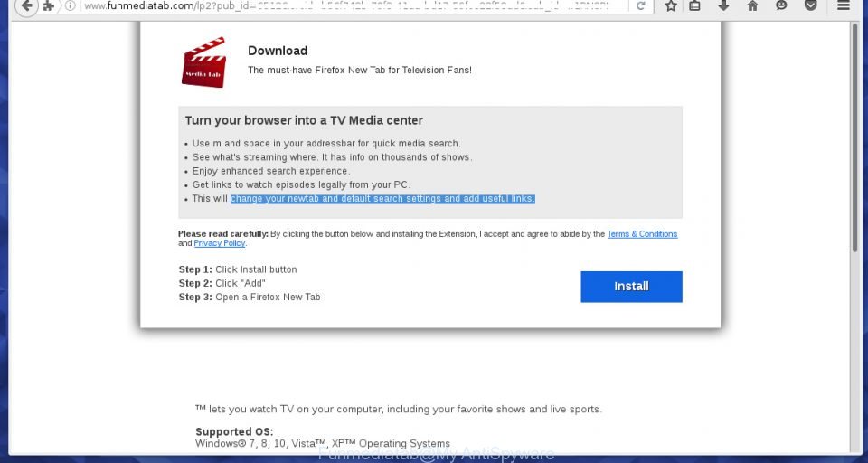The image size is (868, 463).
Task: Open the Privacy Policy link
Action: [220, 243]
